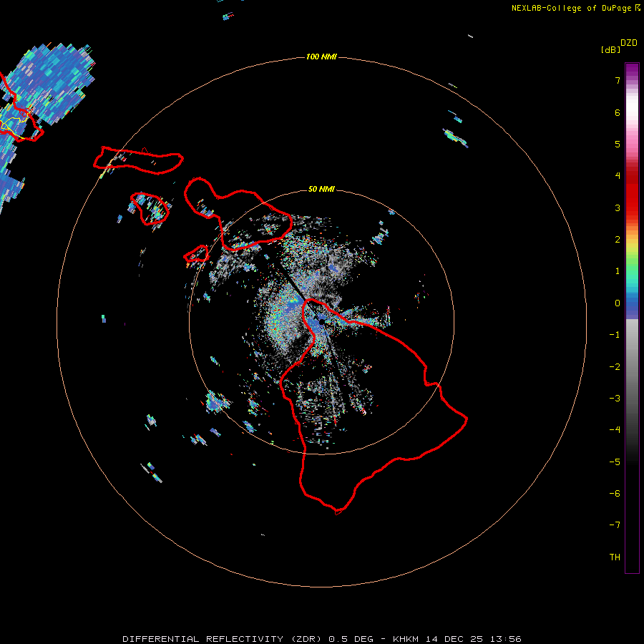Click the 6 value on the color scale
The image size is (644, 644).
(x=618, y=112)
